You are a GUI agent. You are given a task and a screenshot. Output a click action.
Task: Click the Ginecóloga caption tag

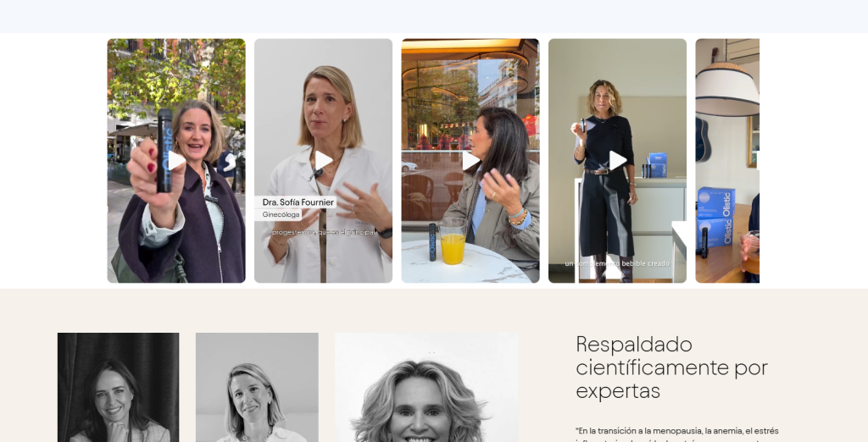pyautogui.click(x=281, y=214)
